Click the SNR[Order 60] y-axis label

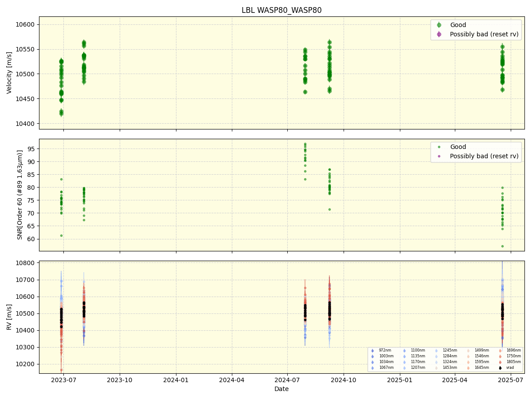(20, 195)
